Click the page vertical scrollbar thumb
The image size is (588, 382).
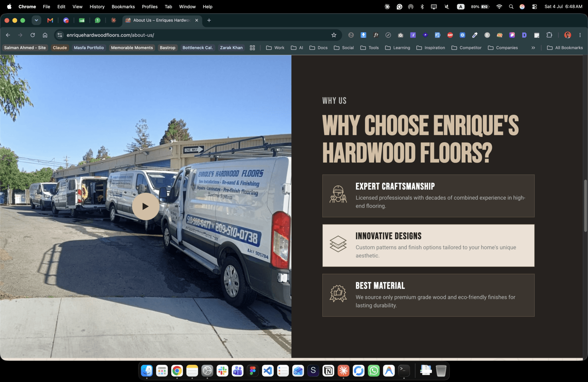click(x=585, y=206)
